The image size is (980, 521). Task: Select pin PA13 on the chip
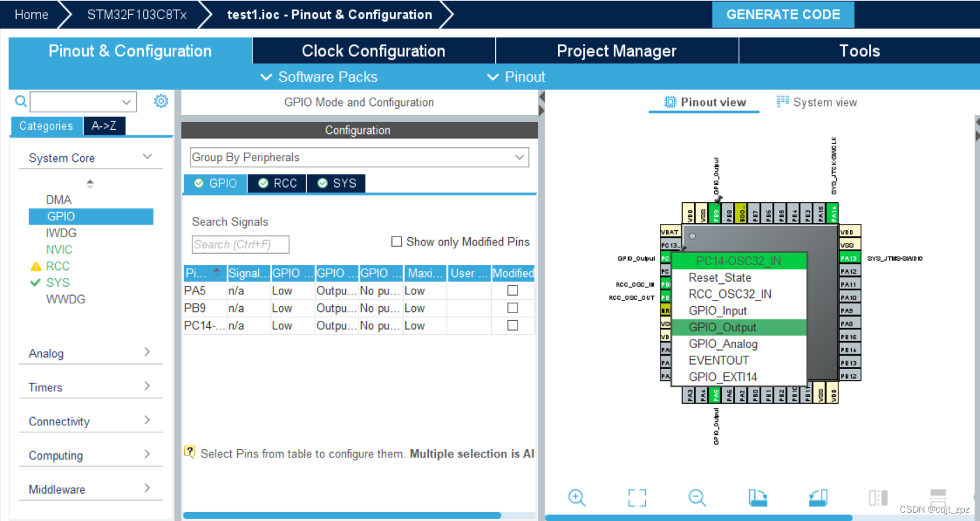[849, 258]
